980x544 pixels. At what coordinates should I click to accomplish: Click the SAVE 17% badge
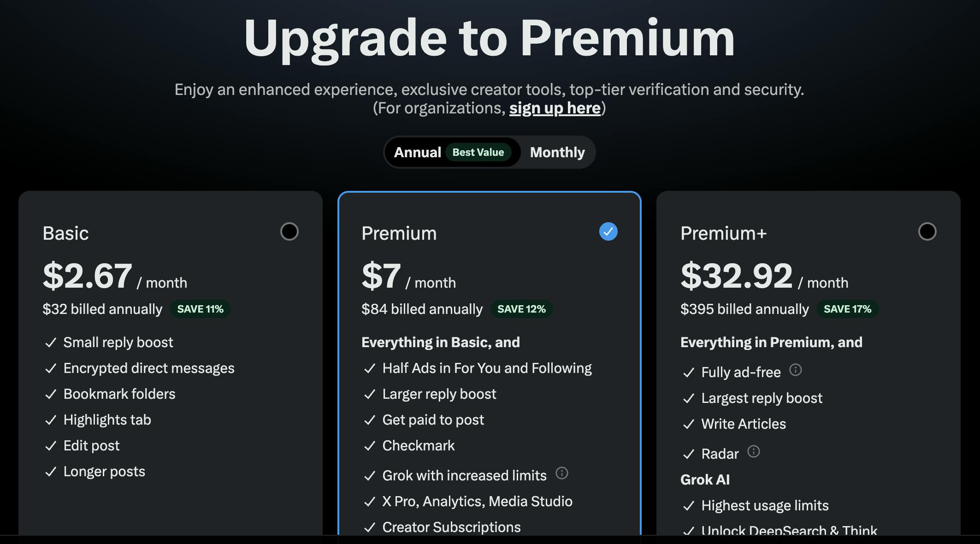(847, 309)
